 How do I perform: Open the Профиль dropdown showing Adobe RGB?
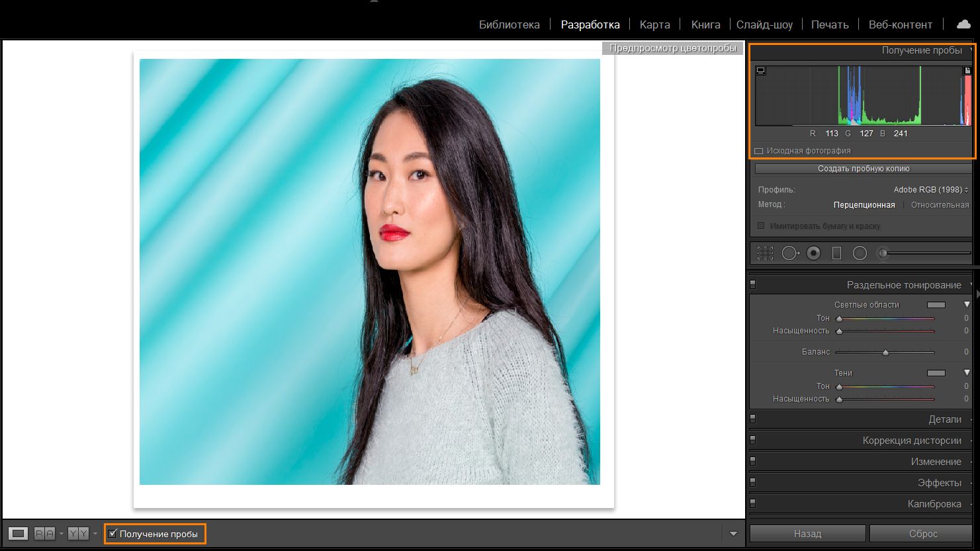click(x=930, y=189)
